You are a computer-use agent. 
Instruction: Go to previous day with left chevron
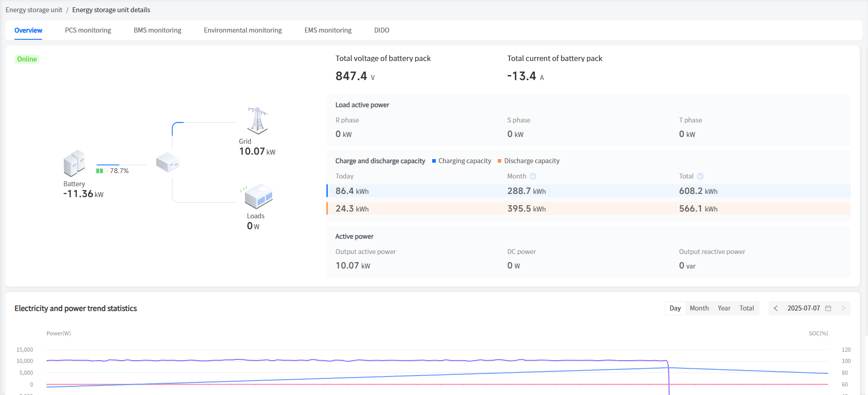coord(776,308)
